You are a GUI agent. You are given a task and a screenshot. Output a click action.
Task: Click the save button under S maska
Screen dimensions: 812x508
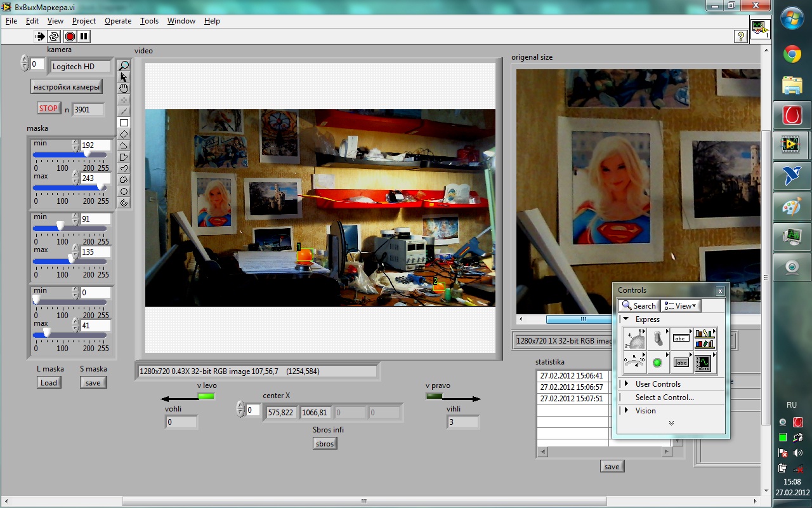[x=93, y=382]
